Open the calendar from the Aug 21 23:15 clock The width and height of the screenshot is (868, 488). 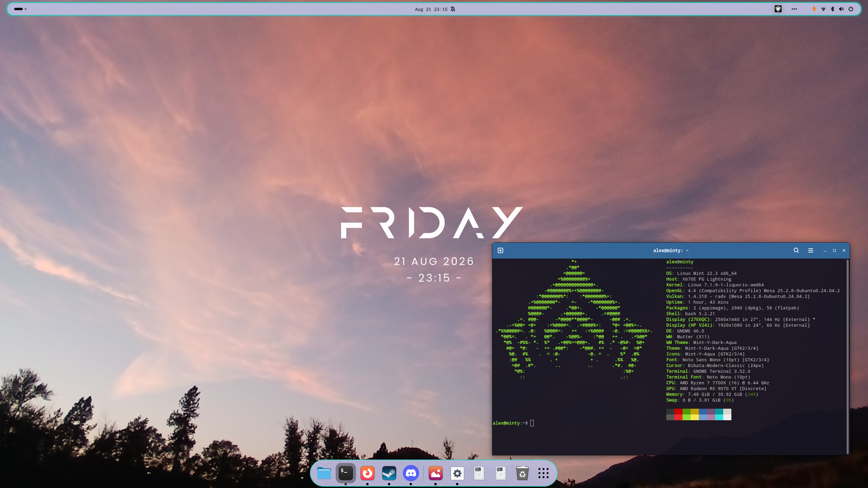[x=431, y=9]
